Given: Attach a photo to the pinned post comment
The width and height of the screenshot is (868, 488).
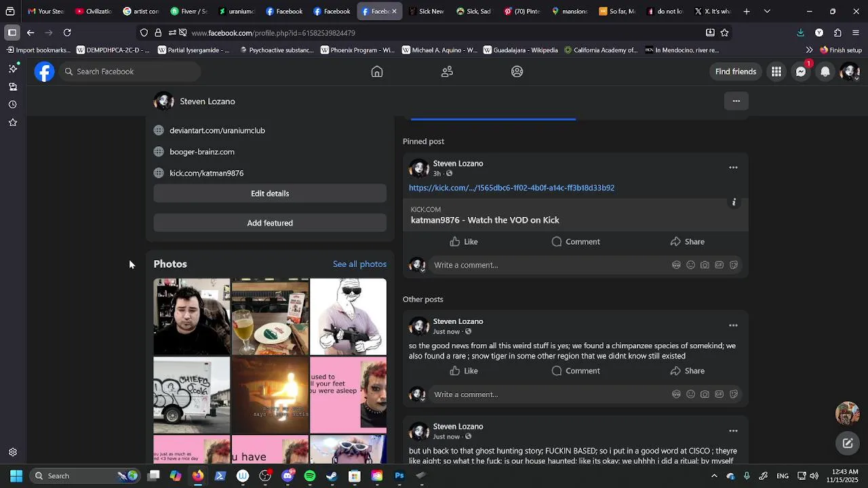Looking at the screenshot, I should tap(705, 265).
